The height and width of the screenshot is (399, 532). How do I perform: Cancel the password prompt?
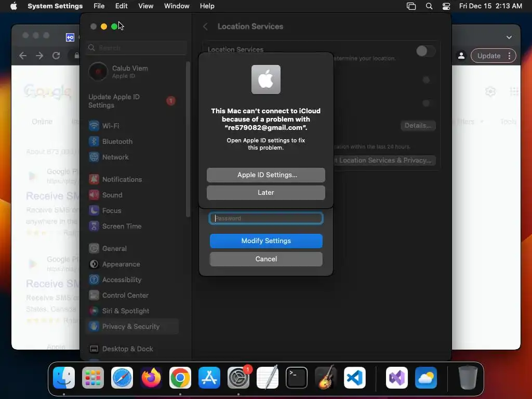pyautogui.click(x=266, y=259)
